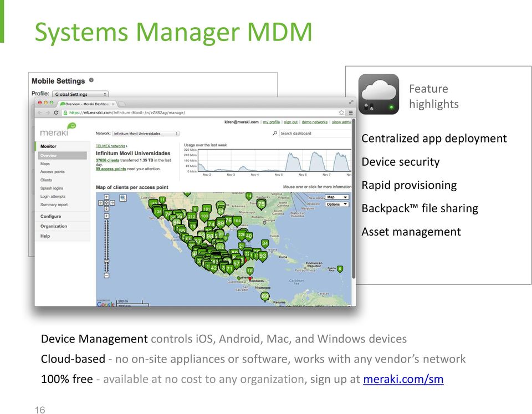Screen dimensions: 532x414
Task: Click the dashboard vertical scrollbar
Action: click(x=354, y=198)
